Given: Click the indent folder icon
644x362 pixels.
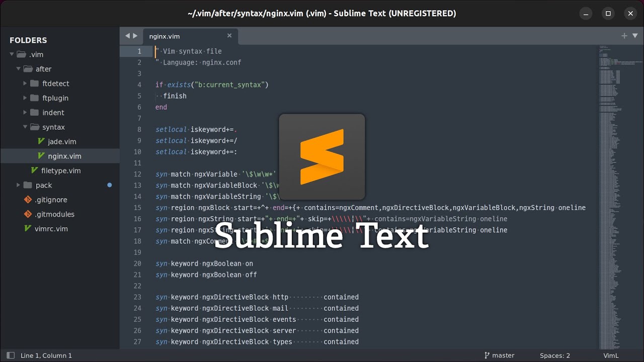Looking at the screenshot, I should click(x=34, y=113).
